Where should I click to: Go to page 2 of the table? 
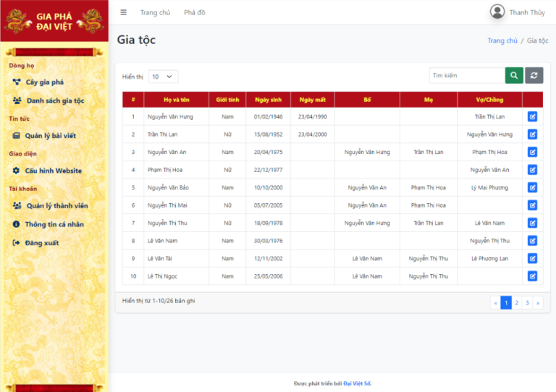click(517, 303)
